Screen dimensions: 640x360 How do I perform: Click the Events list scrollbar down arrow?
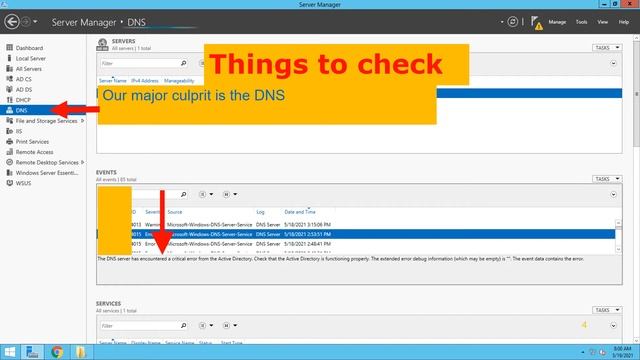click(618, 249)
